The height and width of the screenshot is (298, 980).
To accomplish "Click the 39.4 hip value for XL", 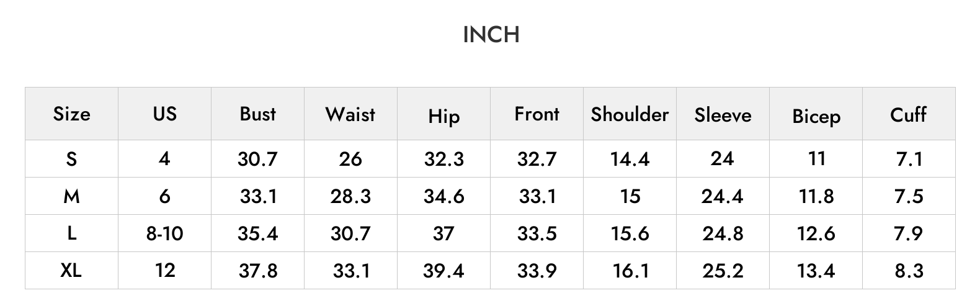I will (x=443, y=271).
